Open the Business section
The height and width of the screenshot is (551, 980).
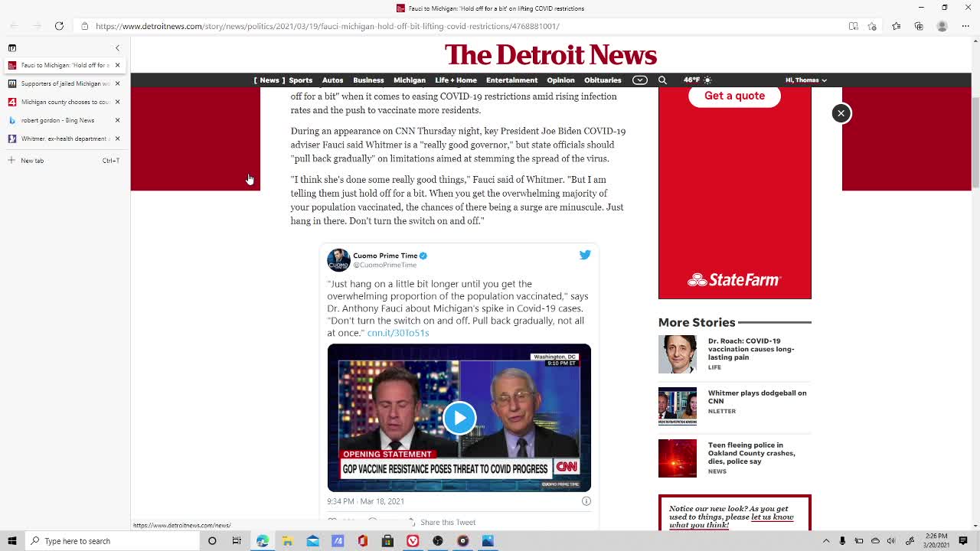click(368, 80)
